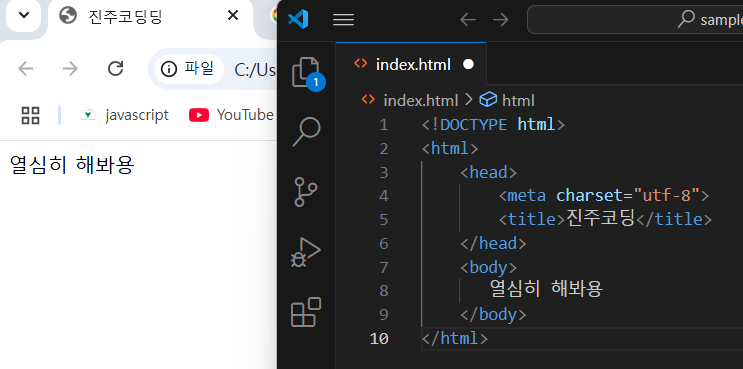Click the meta charset="utf-8" line
Screen dimensions: 743x369
click(x=603, y=196)
